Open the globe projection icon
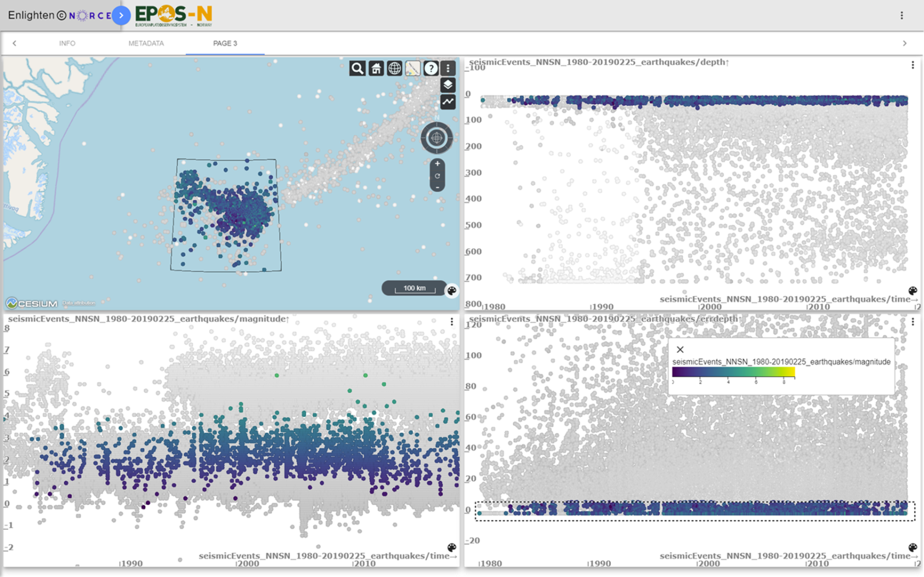 click(x=394, y=68)
